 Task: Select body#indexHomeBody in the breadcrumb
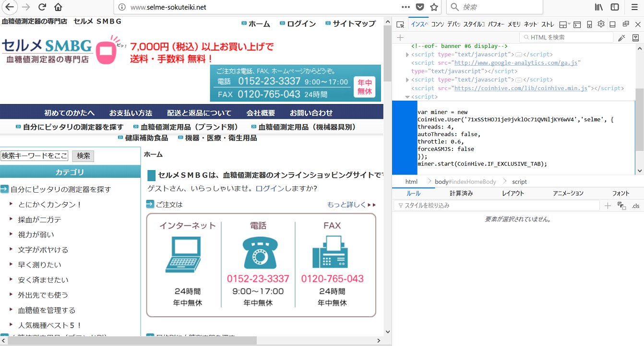465,182
